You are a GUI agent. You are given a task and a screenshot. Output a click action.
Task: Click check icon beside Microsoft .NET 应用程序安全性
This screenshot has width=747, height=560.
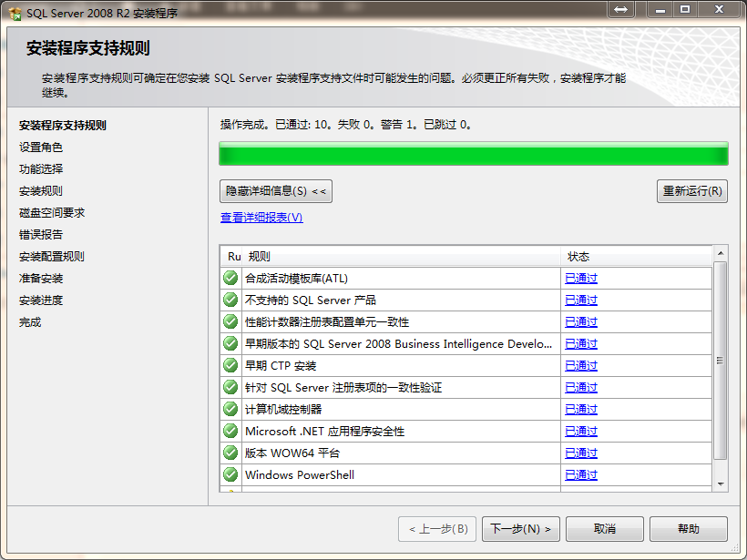[x=230, y=432]
